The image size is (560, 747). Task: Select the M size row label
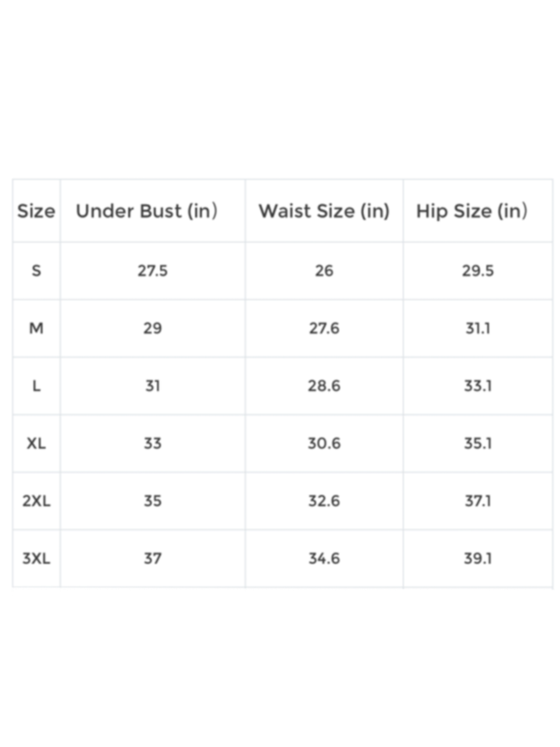tap(36, 329)
